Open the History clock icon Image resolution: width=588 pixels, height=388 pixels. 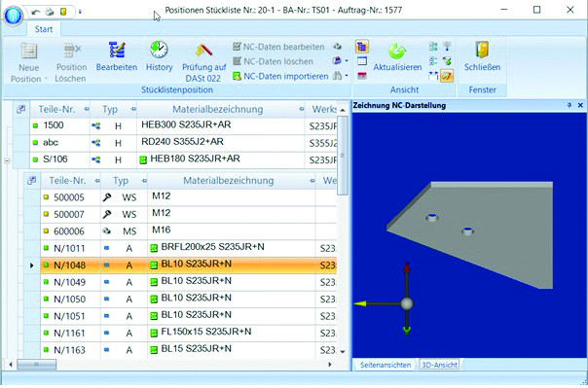pos(159,50)
